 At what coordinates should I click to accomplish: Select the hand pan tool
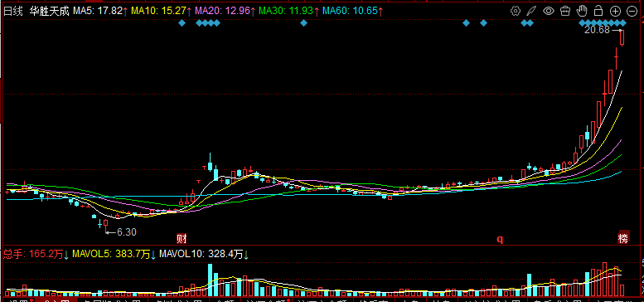click(x=582, y=11)
